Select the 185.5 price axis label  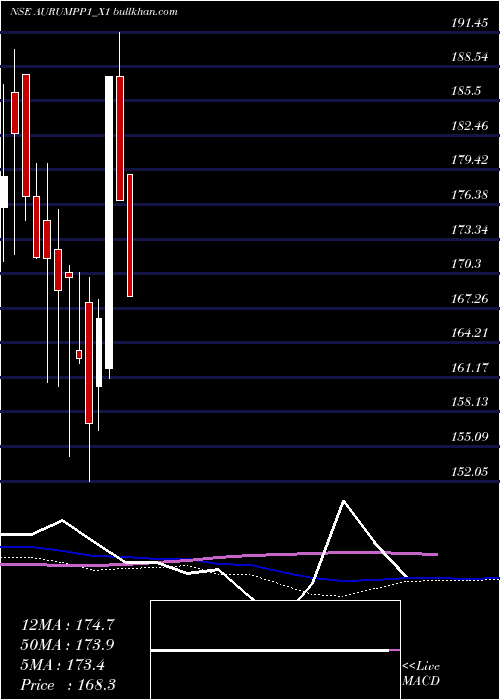pos(467,91)
